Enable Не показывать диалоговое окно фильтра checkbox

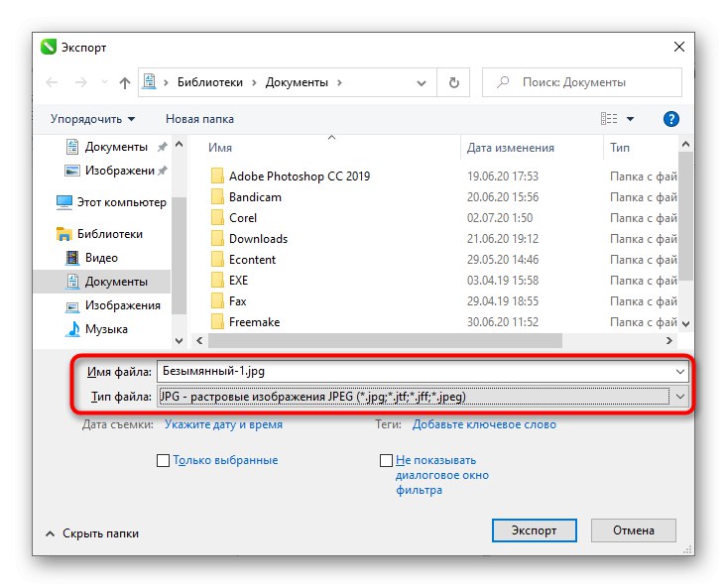(386, 460)
